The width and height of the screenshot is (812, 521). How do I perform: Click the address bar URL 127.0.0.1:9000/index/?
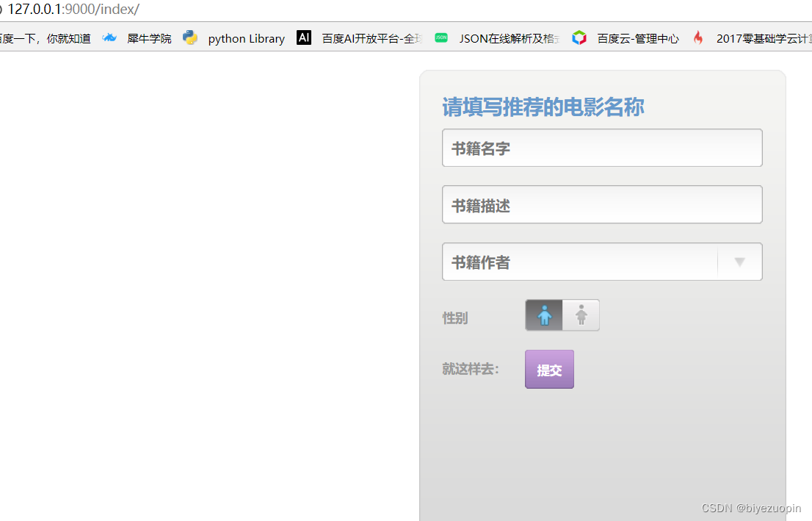(73, 10)
